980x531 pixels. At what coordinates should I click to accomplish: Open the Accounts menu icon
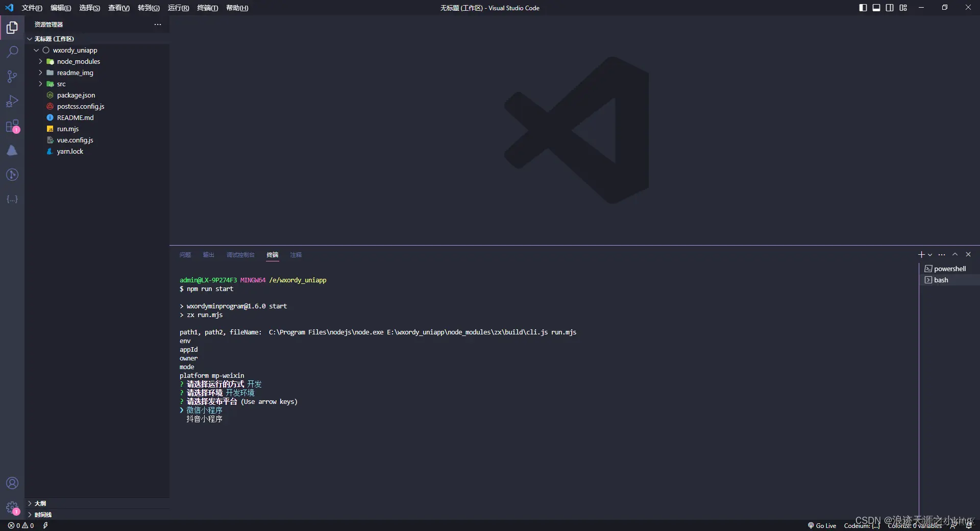[12, 483]
